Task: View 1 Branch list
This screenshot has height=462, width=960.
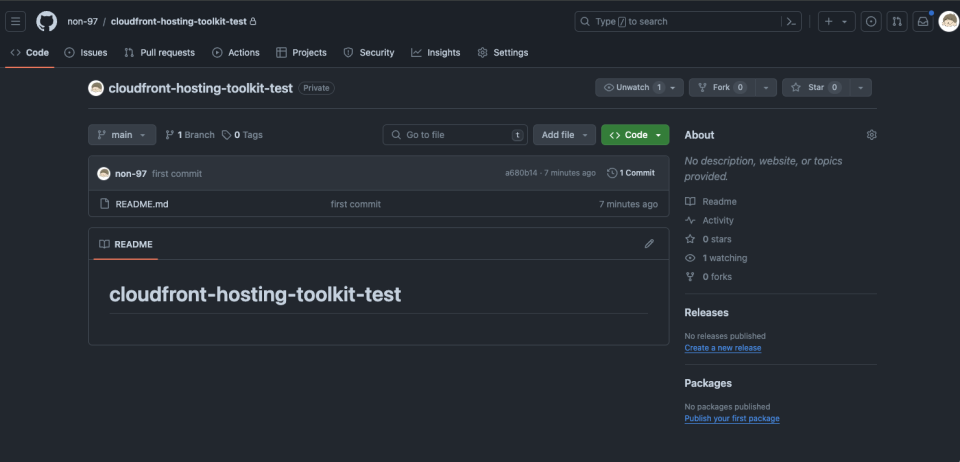Action: pyautogui.click(x=190, y=135)
